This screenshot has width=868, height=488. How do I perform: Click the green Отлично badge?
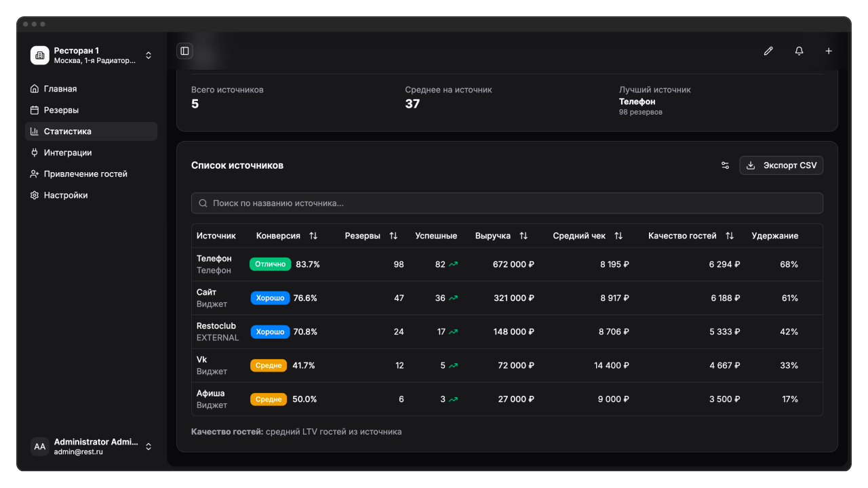[x=270, y=264]
